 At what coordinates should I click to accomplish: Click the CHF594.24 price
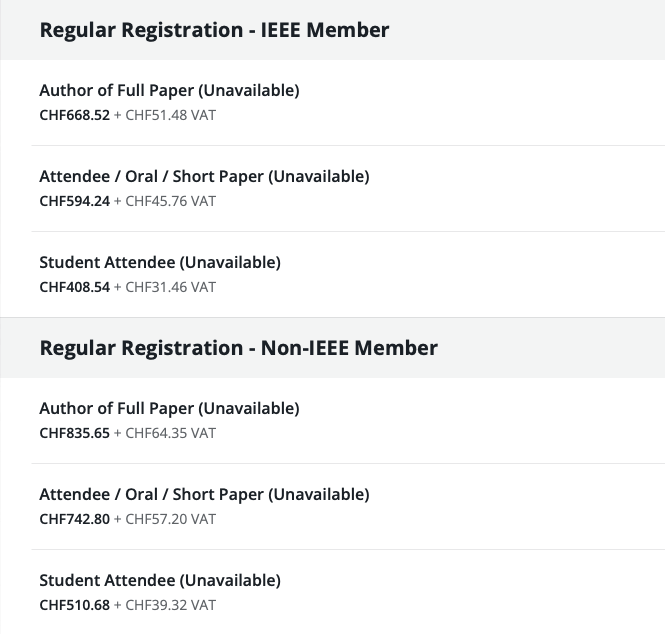74,201
